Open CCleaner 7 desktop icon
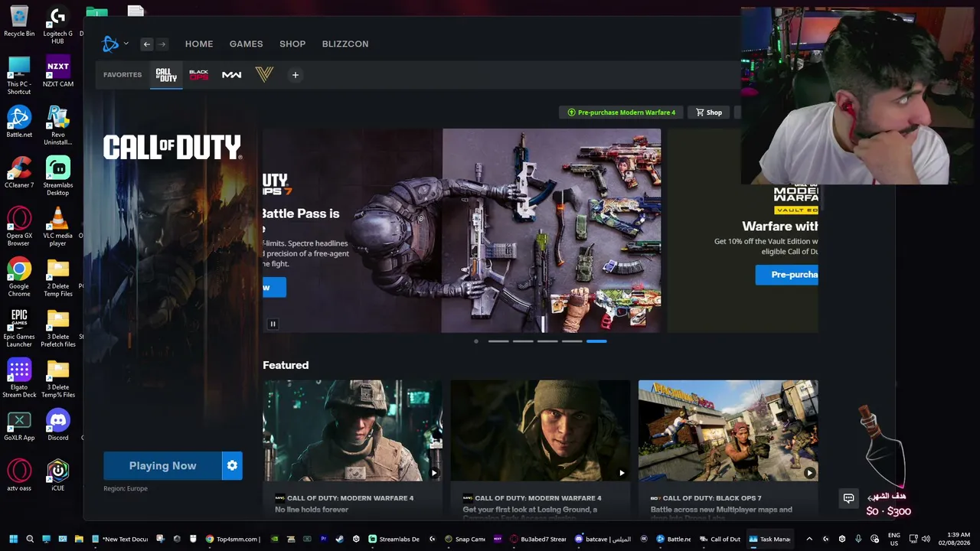The width and height of the screenshot is (980, 551). [19, 173]
